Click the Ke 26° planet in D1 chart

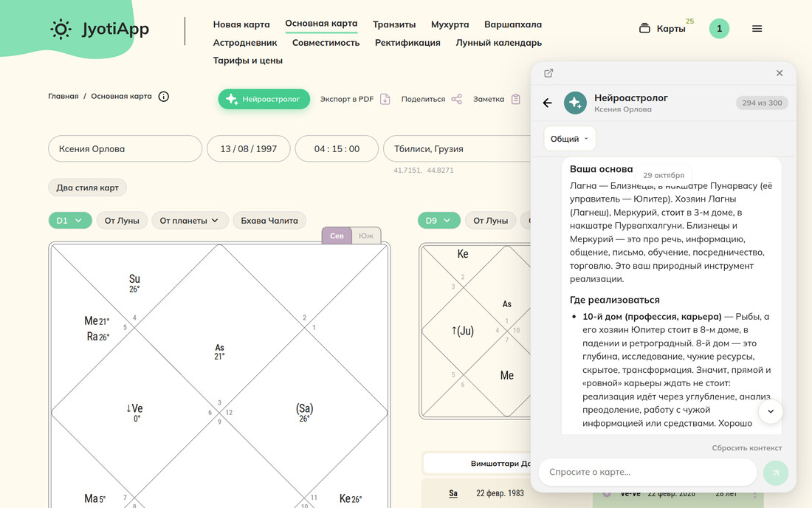[x=351, y=498]
